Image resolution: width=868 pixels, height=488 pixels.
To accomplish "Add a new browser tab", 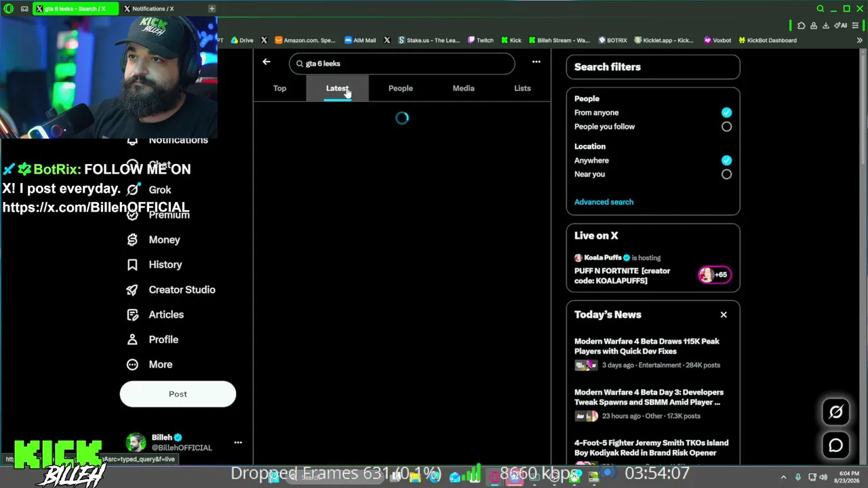I will click(212, 9).
